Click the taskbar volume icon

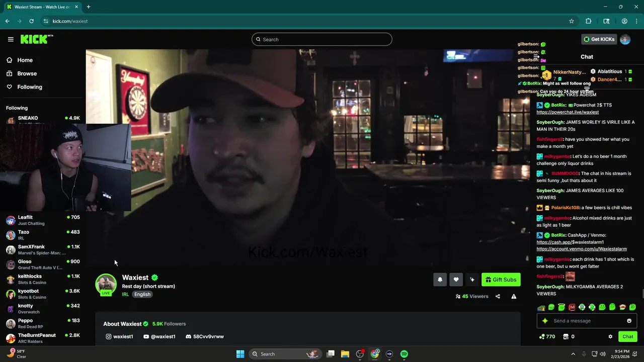(603, 354)
